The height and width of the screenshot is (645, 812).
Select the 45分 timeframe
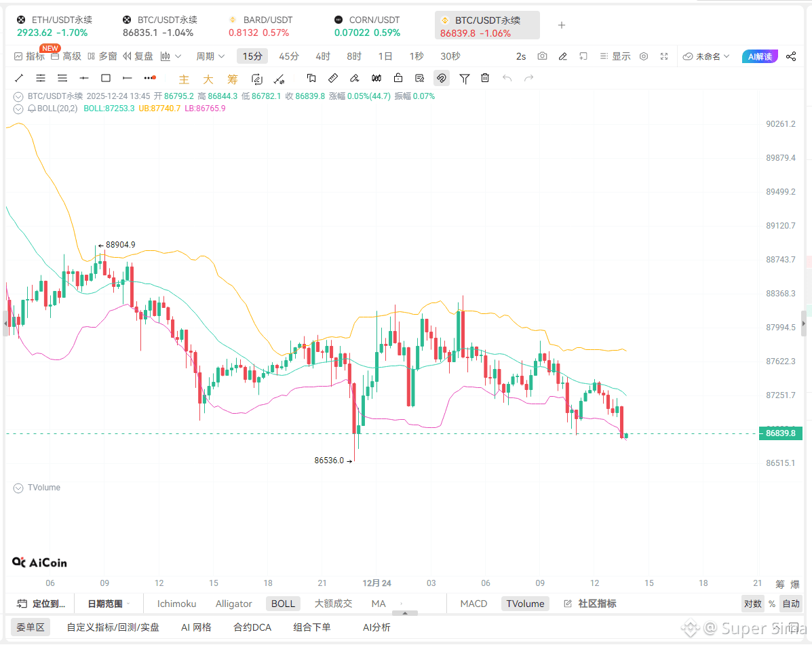pos(289,56)
